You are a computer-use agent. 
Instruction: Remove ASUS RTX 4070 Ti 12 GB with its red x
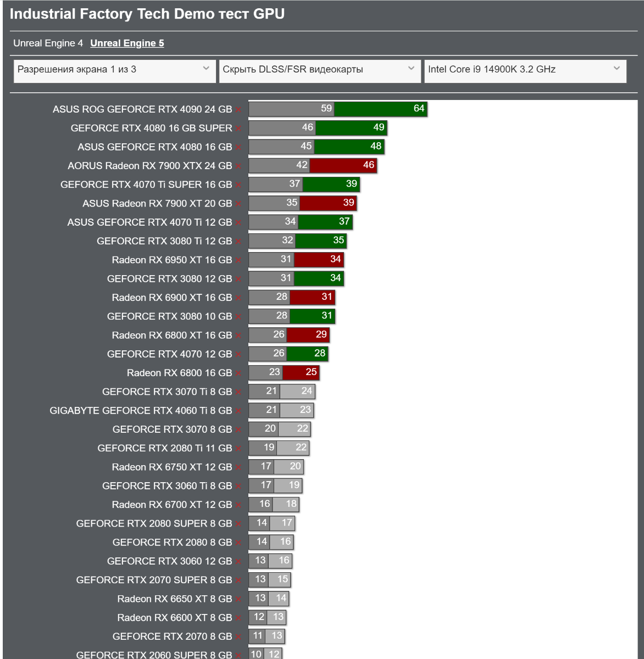pos(239,223)
